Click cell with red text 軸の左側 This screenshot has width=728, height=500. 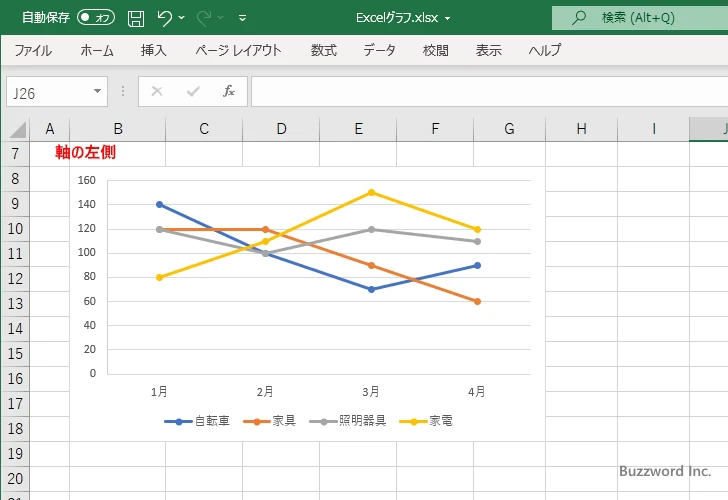pyautogui.click(x=86, y=153)
